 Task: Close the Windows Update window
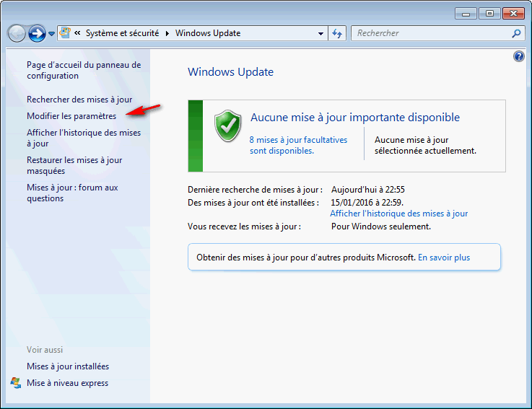pyautogui.click(x=514, y=14)
